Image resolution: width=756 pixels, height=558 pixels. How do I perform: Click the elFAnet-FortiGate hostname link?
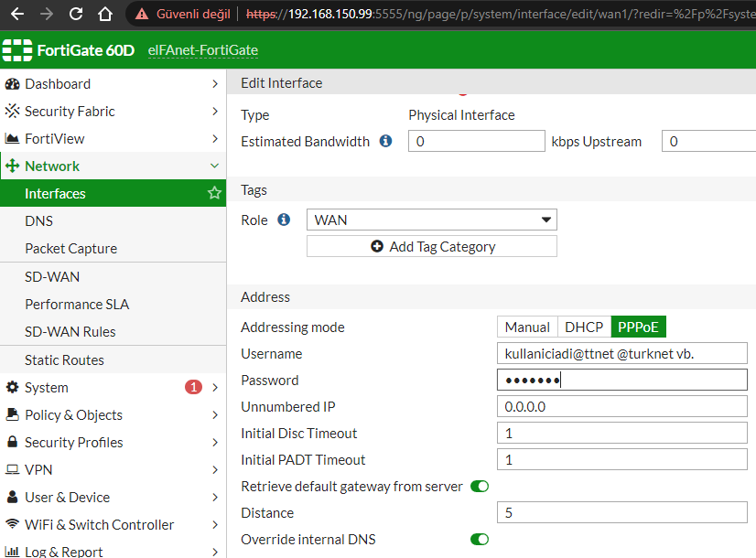(202, 50)
